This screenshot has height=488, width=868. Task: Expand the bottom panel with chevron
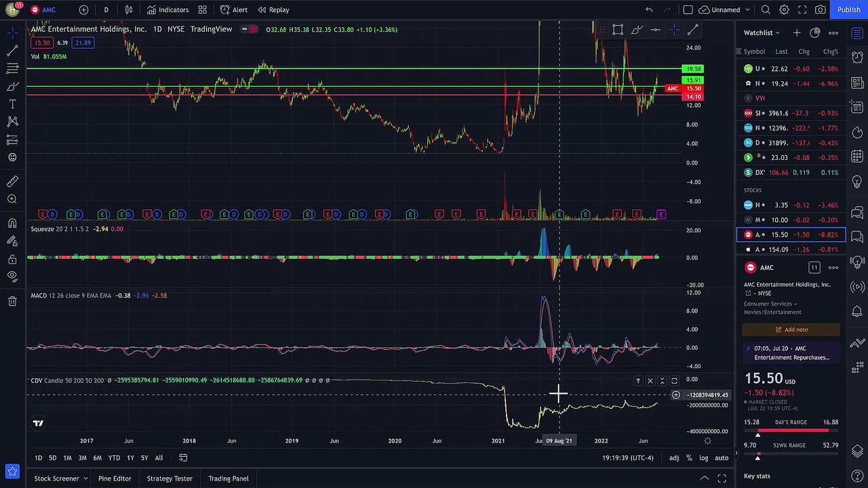[705, 479]
